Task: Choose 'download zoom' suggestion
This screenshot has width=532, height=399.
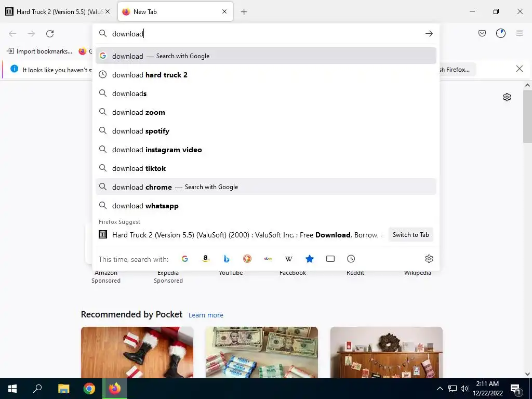Action: point(265,112)
